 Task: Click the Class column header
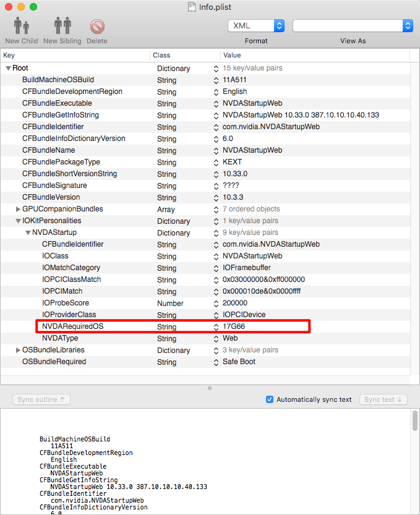tap(185, 55)
